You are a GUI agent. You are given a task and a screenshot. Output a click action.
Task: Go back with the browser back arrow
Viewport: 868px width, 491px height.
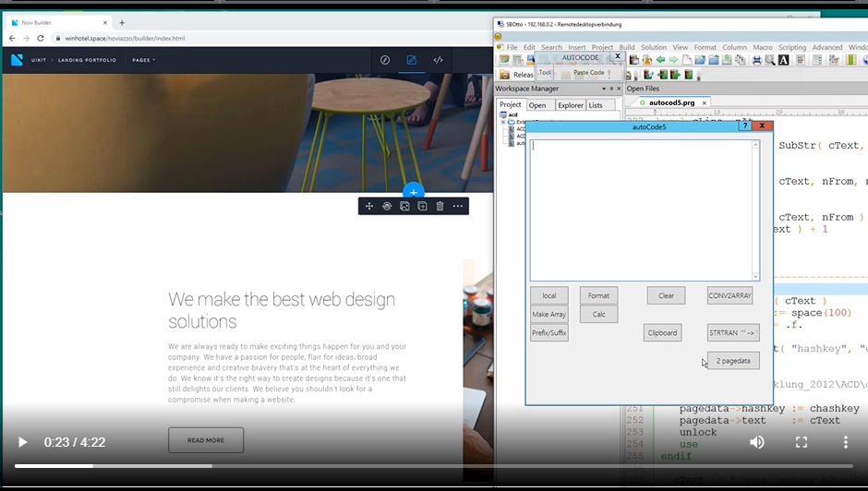click(12, 38)
